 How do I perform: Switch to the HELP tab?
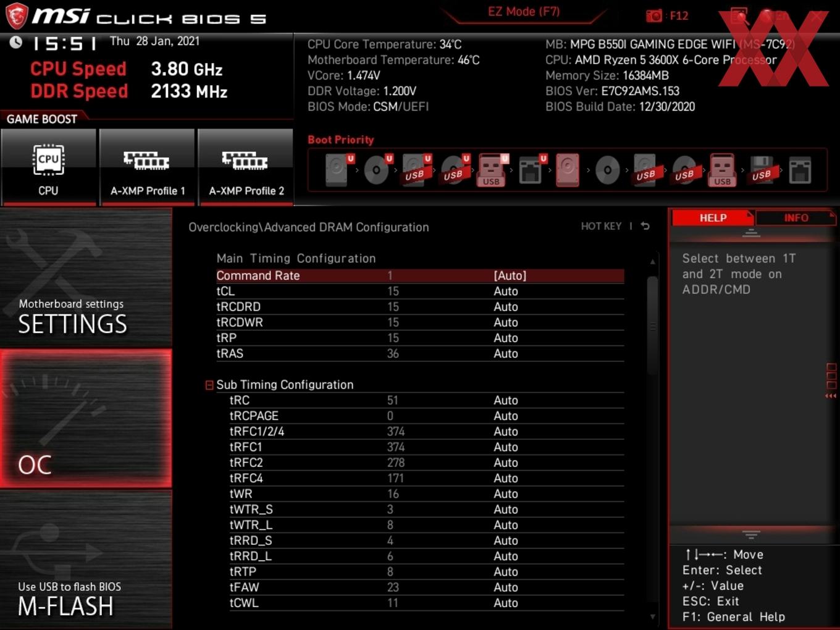coord(713,218)
